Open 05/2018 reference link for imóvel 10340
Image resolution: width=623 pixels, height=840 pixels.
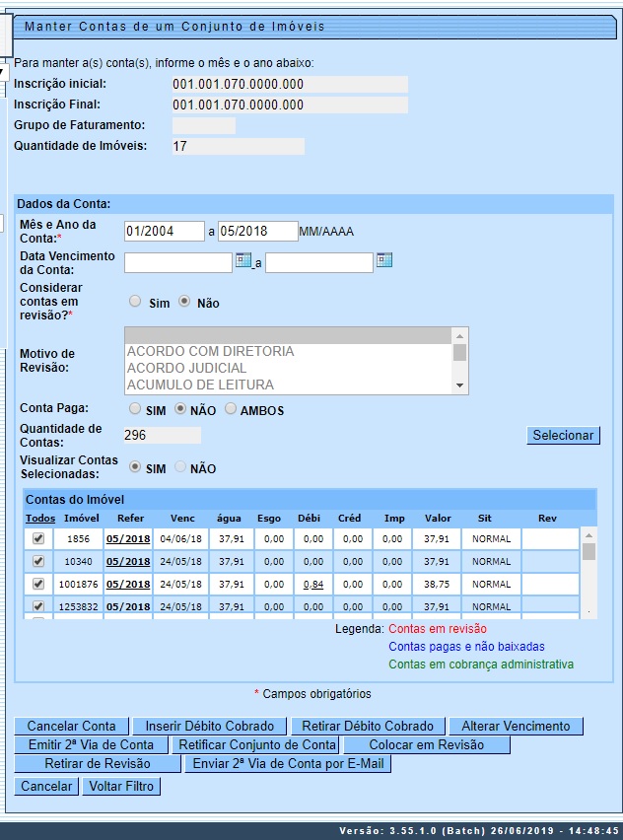(128, 562)
